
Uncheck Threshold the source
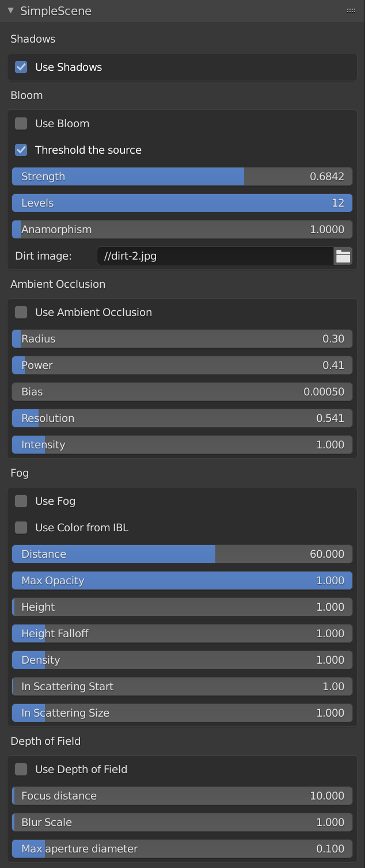(21, 150)
